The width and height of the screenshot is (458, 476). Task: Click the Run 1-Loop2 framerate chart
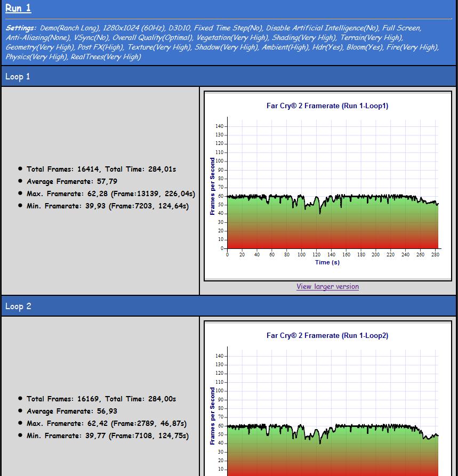pyautogui.click(x=328, y=399)
